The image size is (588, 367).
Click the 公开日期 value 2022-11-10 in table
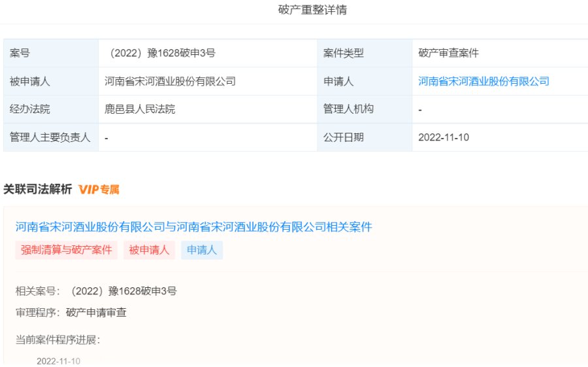click(x=444, y=137)
